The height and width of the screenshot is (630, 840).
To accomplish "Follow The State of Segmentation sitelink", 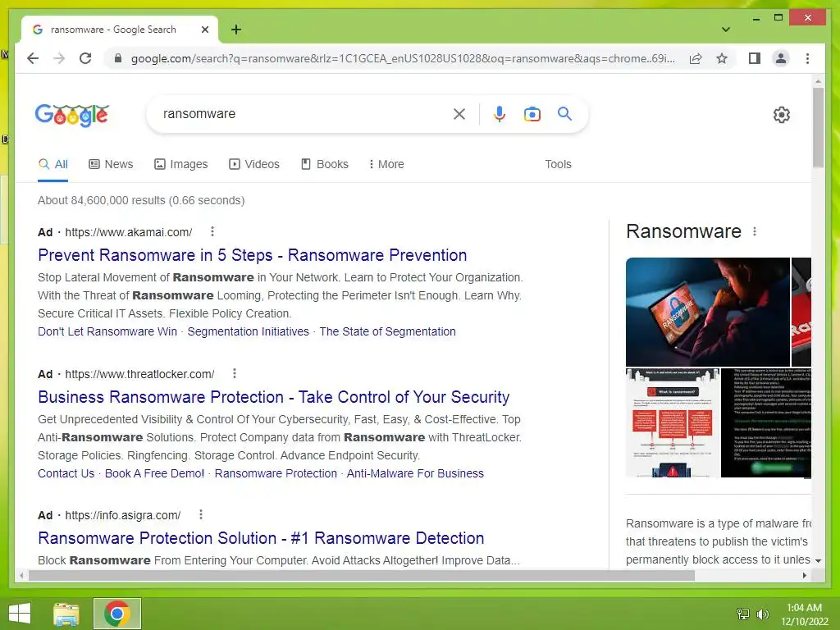I will click(387, 331).
